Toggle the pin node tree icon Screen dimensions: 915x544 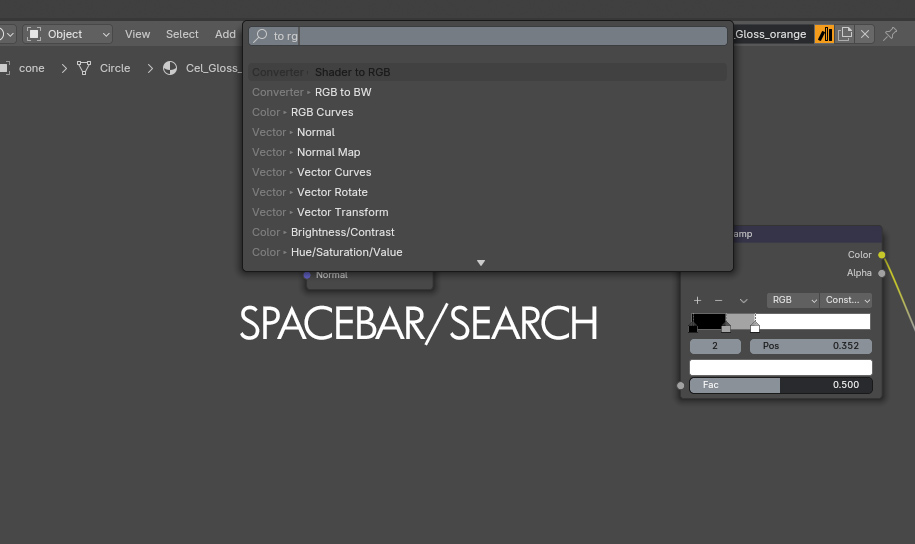point(889,34)
